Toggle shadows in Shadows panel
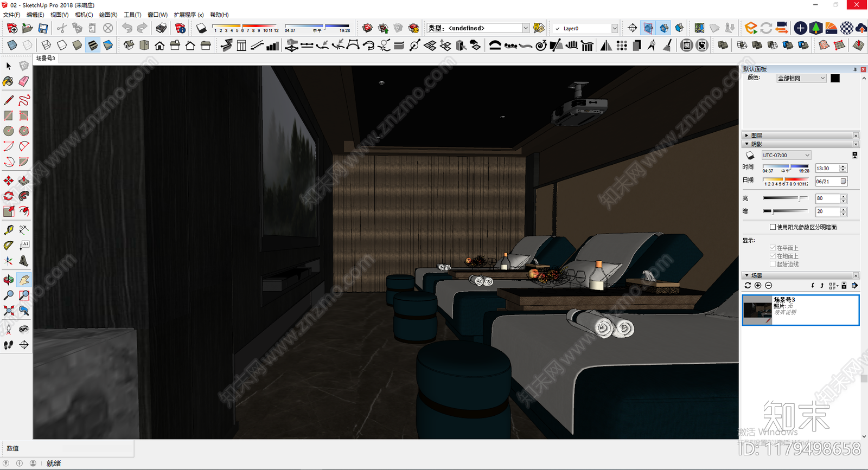The height and width of the screenshot is (470, 868). pos(750,156)
